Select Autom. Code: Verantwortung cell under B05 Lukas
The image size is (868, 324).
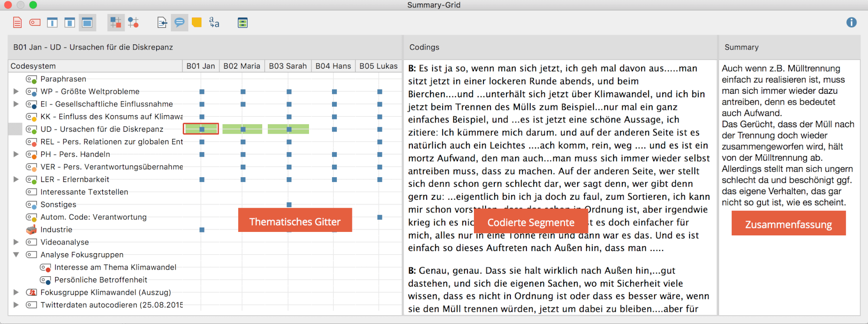click(x=380, y=217)
